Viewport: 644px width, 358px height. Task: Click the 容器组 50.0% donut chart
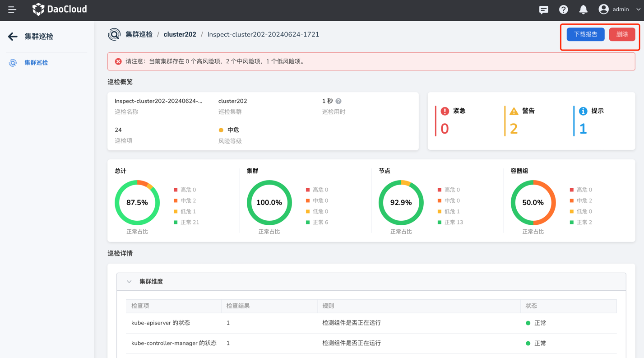(x=533, y=203)
